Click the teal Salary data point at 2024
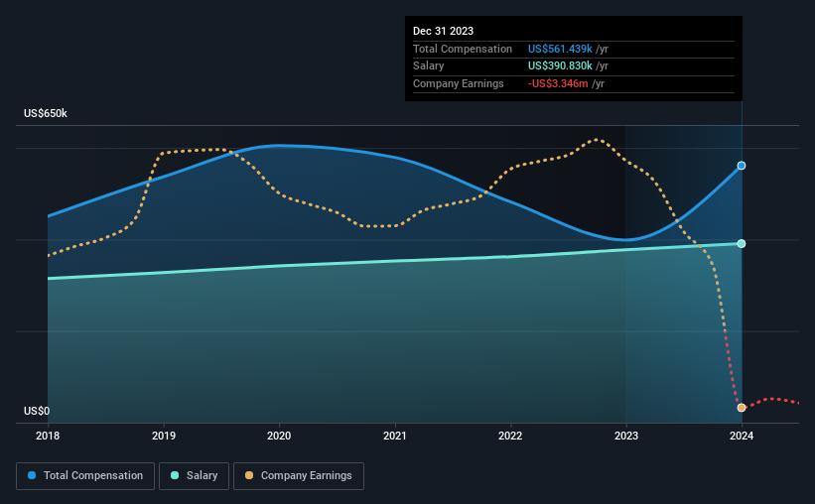Viewport: 815px width, 504px height. (x=742, y=244)
